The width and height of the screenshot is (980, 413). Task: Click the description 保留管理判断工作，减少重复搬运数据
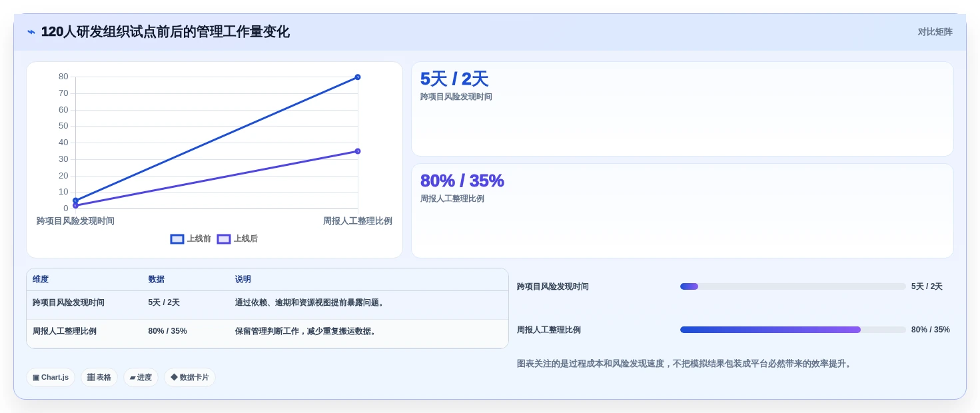pos(306,331)
